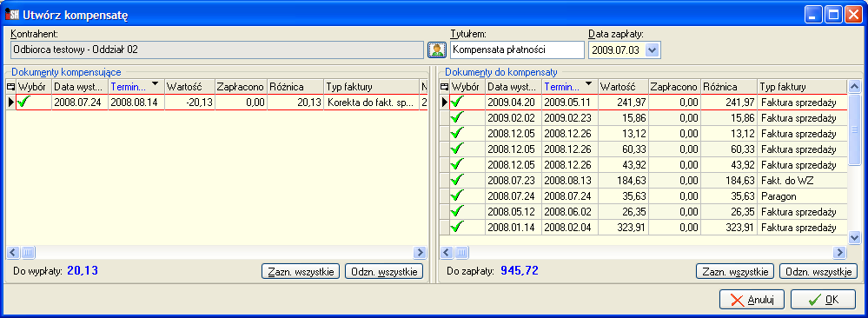Click right table horizontal scrollbar thumb
868x318 pixels.
[461, 253]
